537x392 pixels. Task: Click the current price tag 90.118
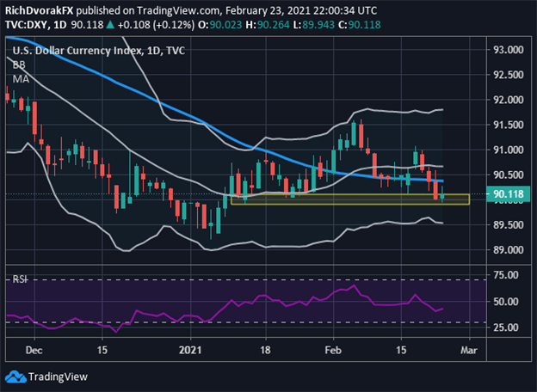click(509, 194)
